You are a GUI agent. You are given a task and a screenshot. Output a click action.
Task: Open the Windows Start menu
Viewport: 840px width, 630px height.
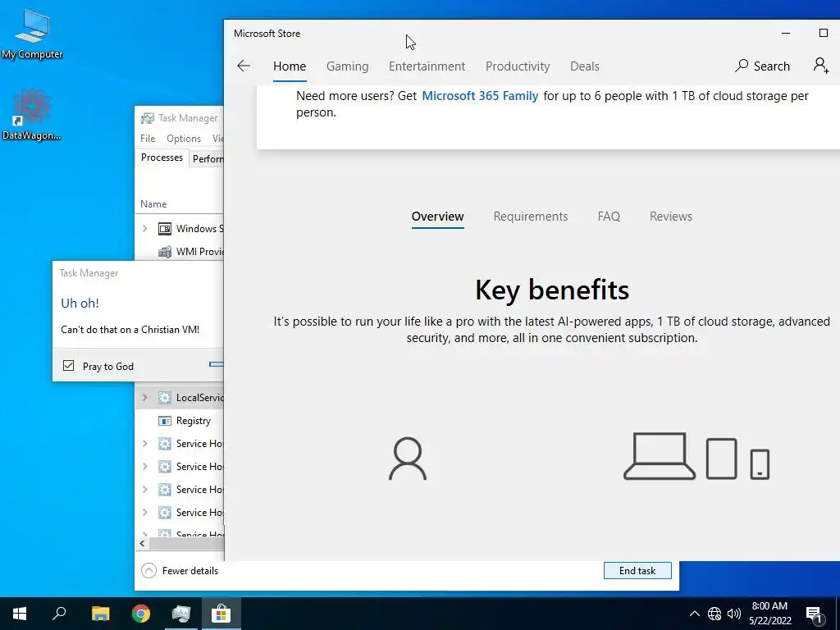tap(20, 614)
